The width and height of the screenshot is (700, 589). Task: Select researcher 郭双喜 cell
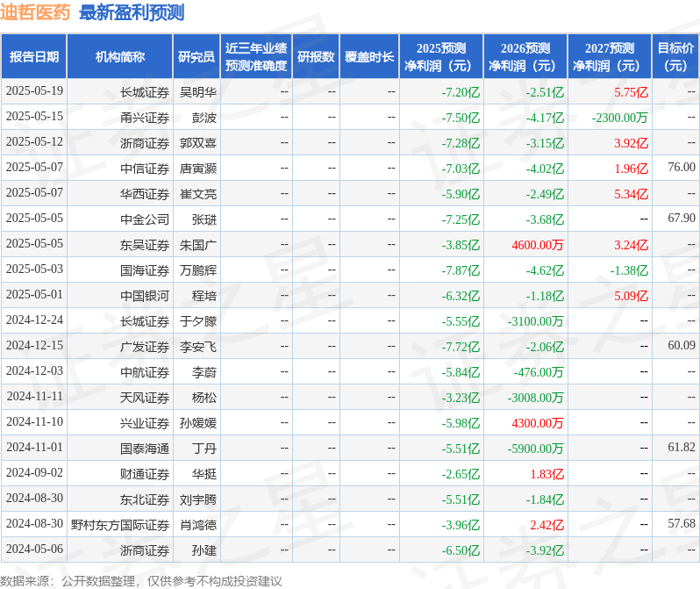click(x=197, y=143)
